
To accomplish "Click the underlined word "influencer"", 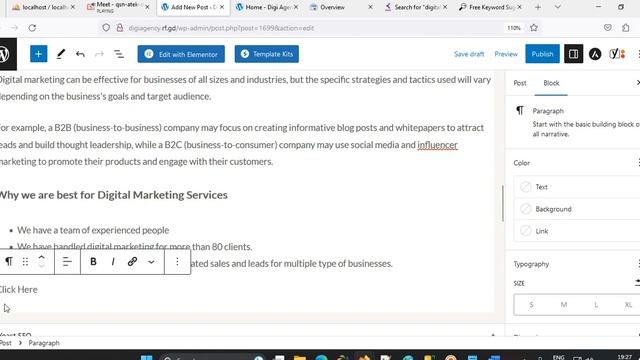I will (x=437, y=145).
